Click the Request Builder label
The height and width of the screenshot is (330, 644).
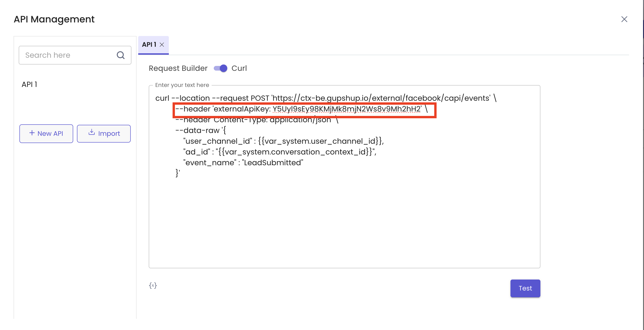178,68
